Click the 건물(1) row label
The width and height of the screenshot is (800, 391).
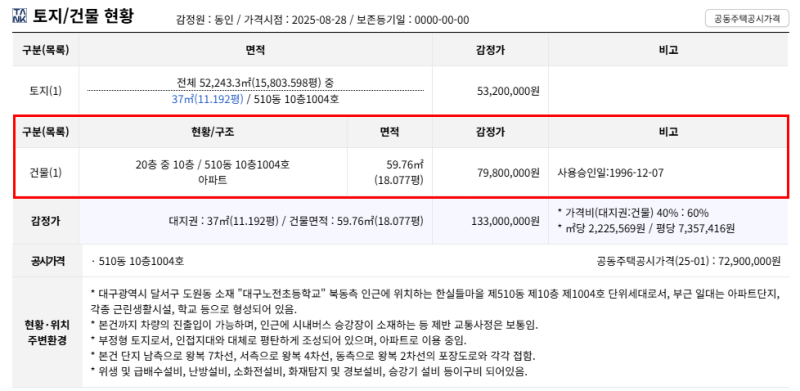[45, 173]
